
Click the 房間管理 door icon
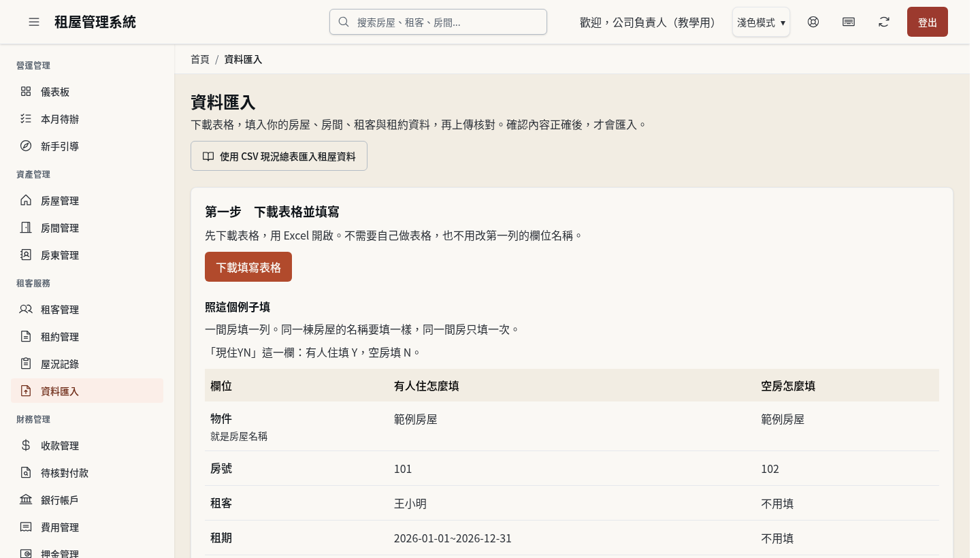tap(26, 227)
